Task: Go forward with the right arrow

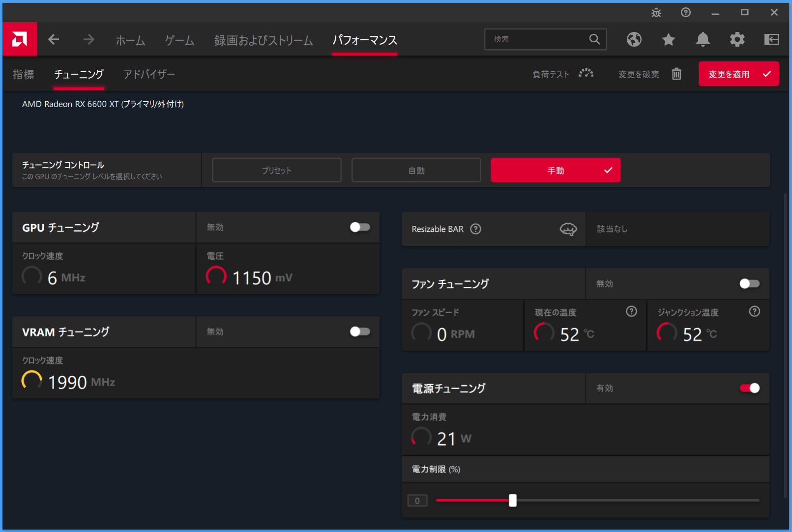Action: tap(88, 39)
